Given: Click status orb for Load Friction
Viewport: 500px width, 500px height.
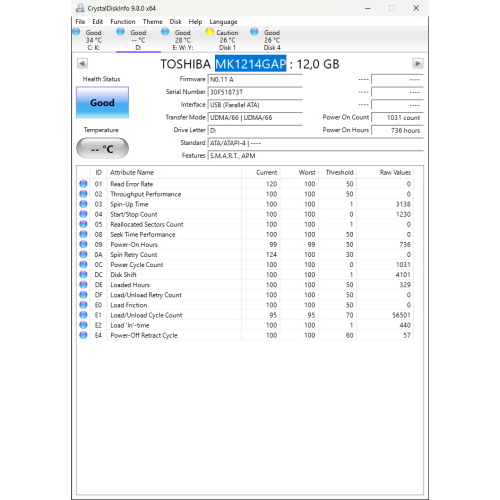Looking at the screenshot, I should [x=83, y=305].
